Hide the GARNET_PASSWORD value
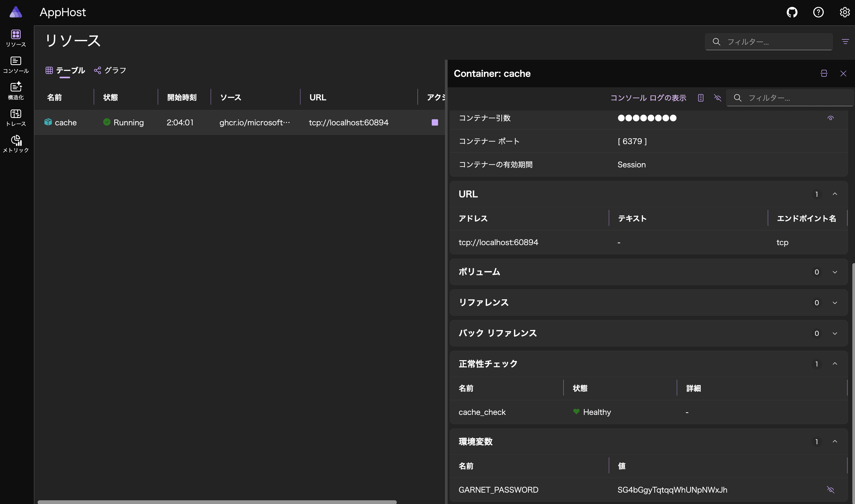This screenshot has height=504, width=855. coord(830,489)
